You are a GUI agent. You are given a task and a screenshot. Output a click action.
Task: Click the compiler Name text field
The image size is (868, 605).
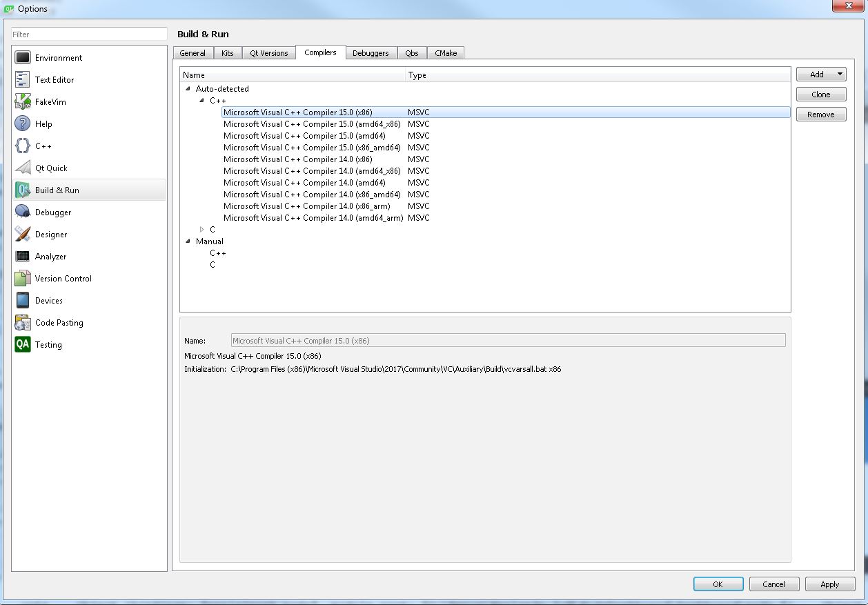(x=509, y=340)
